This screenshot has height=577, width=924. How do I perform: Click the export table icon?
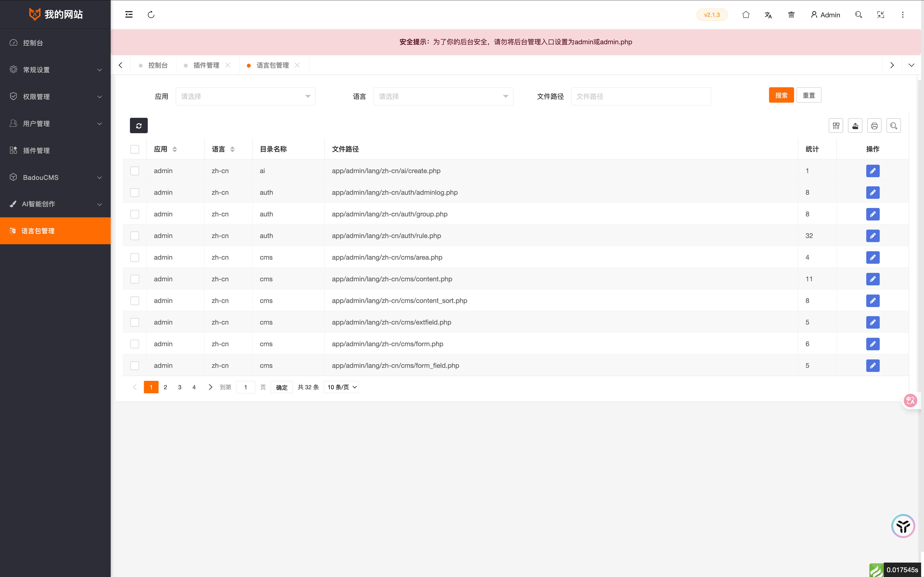tap(855, 125)
